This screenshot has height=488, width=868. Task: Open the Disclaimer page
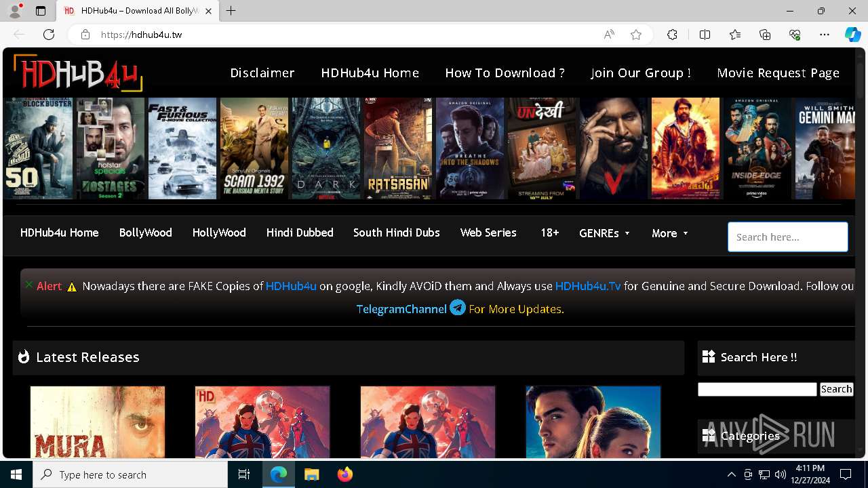tap(262, 73)
